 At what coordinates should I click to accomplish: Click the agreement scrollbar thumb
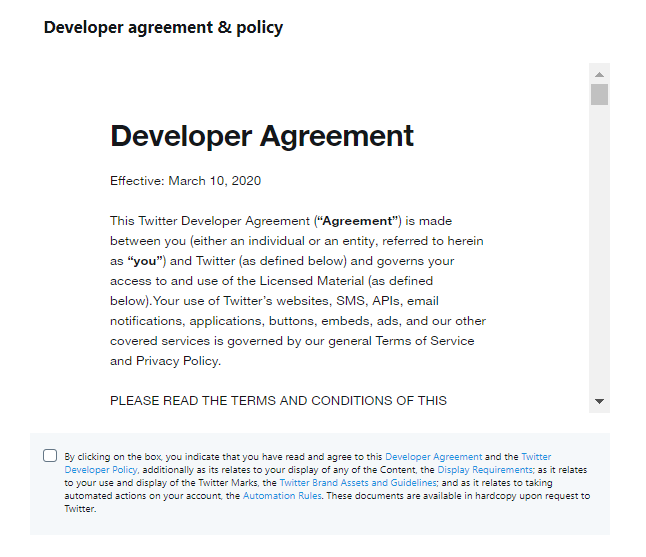(599, 95)
